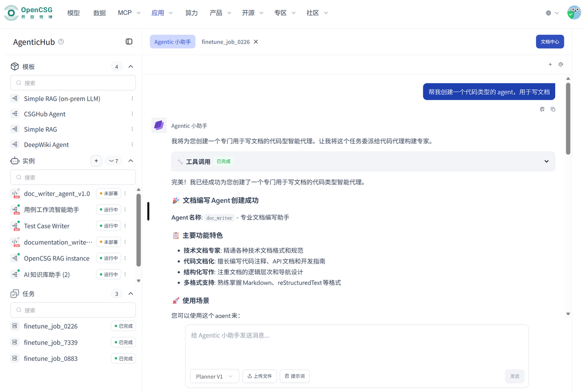Viewport: 584px width, 392px height.
Task: Open the Planner V1 model dropdown
Action: coord(214,376)
